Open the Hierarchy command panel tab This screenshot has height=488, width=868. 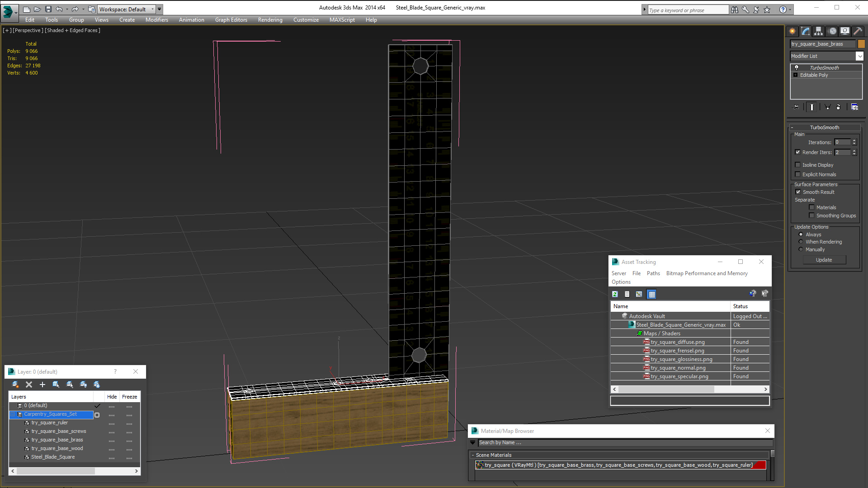pos(818,31)
